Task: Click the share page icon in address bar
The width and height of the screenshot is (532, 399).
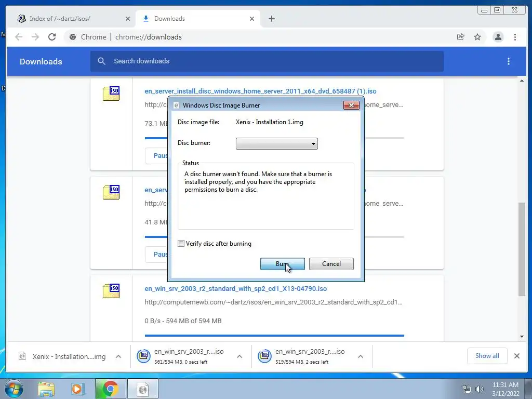Action: pyautogui.click(x=460, y=37)
